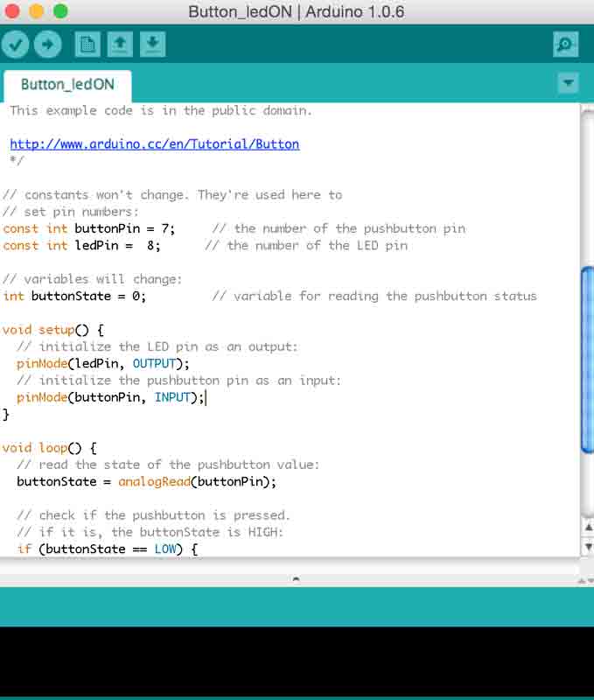Click the black console output area
This screenshot has height=700, width=594.
297,661
